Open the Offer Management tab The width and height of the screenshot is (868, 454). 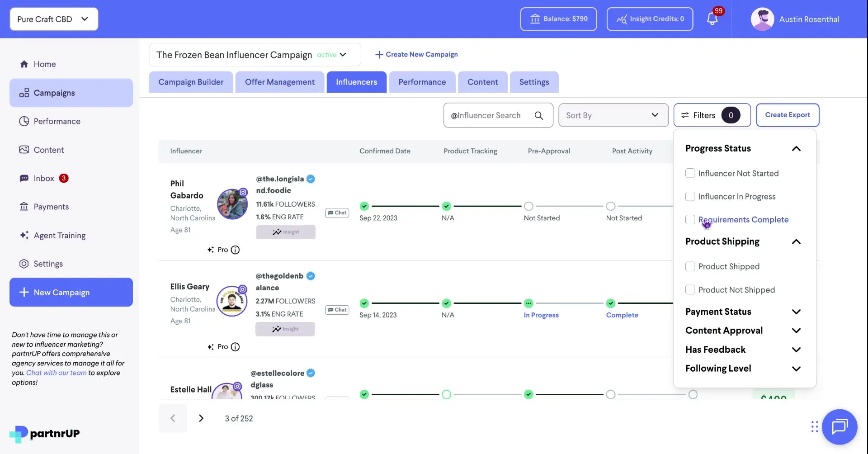[x=279, y=82]
